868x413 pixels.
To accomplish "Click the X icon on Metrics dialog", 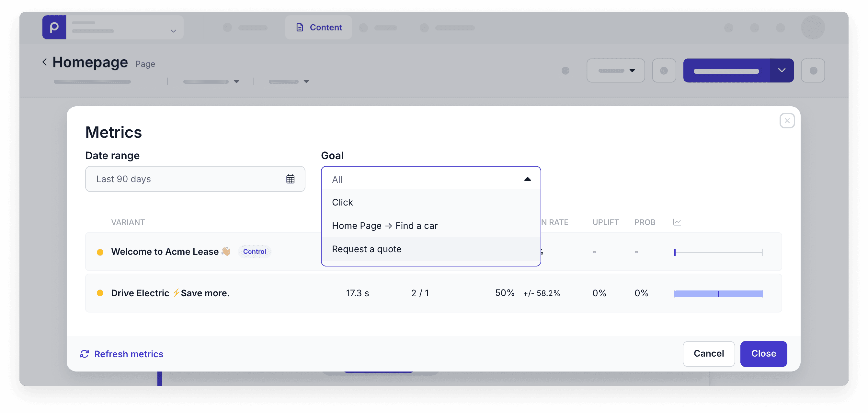I will point(787,121).
